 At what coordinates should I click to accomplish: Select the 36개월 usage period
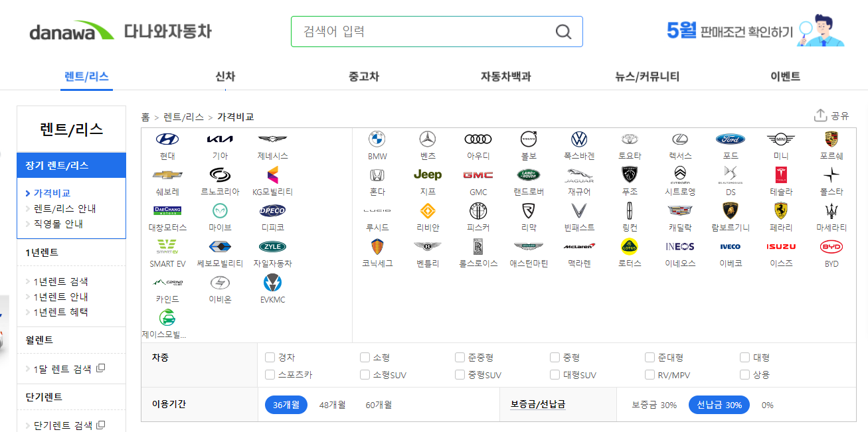click(286, 405)
